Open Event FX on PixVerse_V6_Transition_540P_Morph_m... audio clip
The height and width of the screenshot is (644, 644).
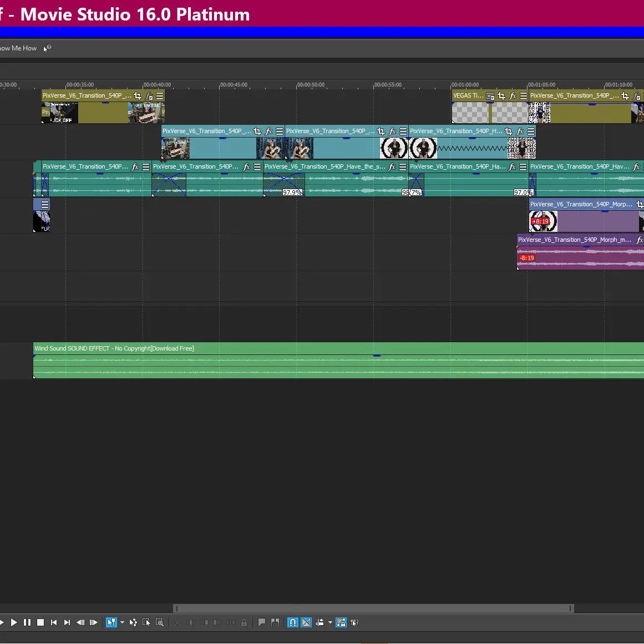640,240
